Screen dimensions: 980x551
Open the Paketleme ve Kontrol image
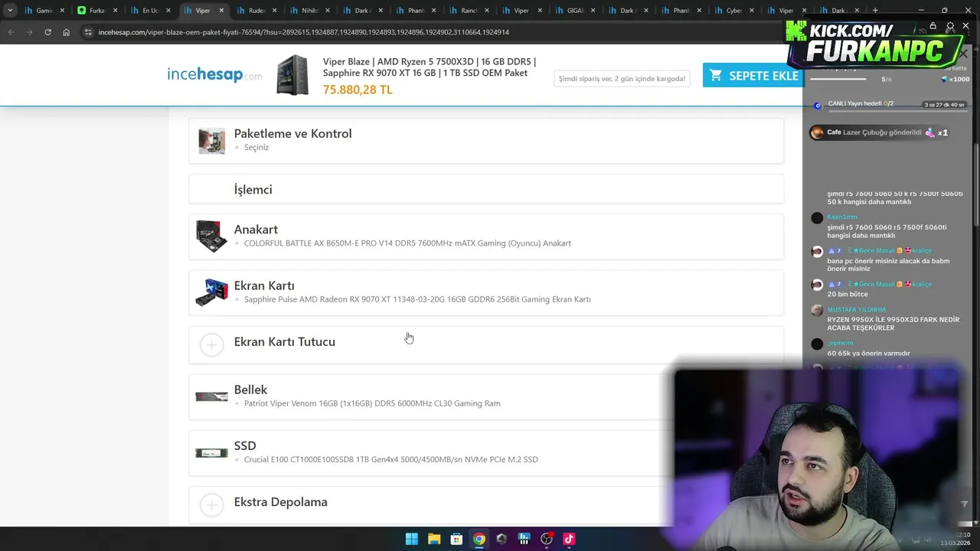pos(212,140)
